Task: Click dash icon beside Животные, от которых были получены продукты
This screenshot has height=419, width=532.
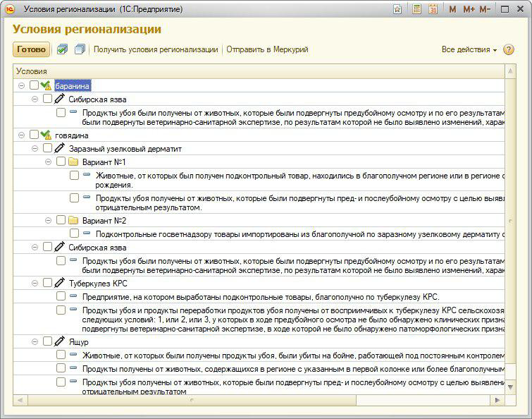Action: (x=73, y=354)
